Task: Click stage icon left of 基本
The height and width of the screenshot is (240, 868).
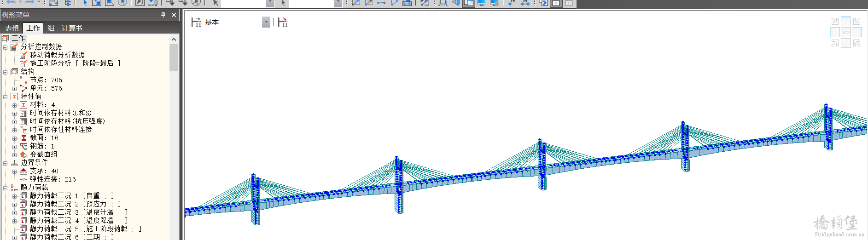Action: (x=196, y=22)
